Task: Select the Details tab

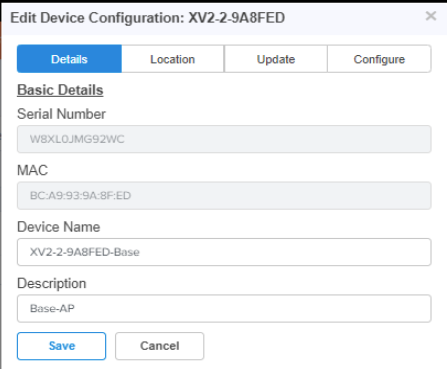Action: coord(69,59)
